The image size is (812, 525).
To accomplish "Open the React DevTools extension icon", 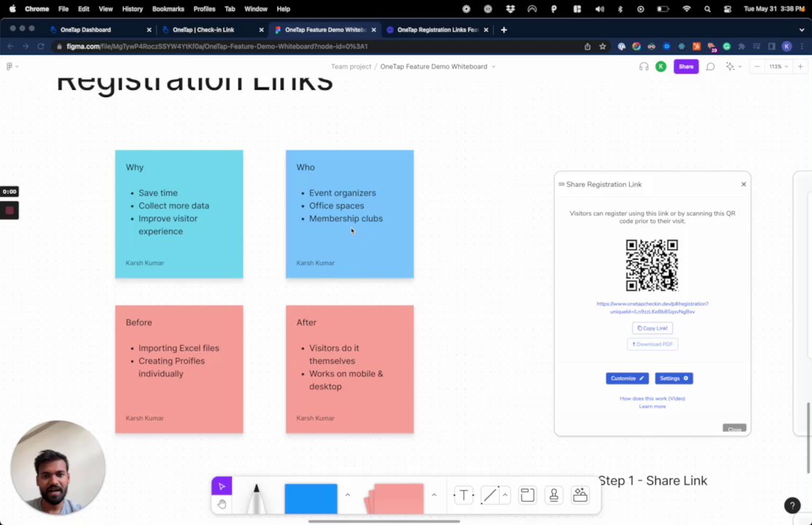I will point(682,46).
